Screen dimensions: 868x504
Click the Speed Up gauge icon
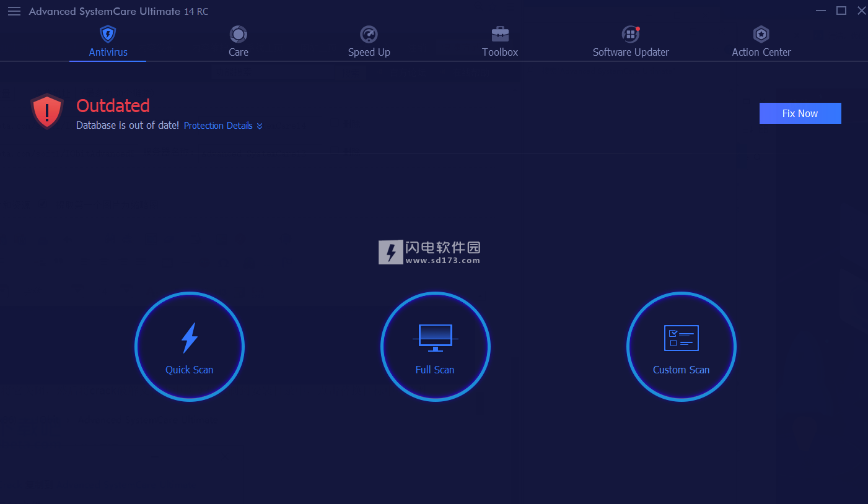(x=369, y=33)
